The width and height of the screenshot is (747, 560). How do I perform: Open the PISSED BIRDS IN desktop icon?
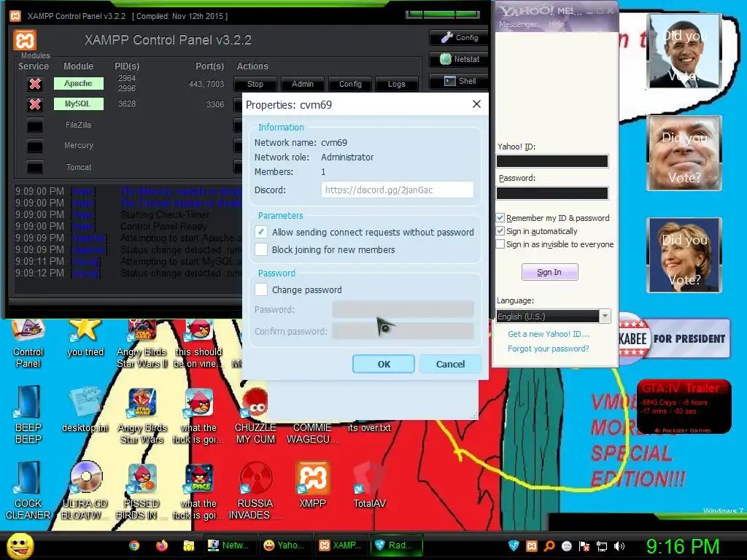pyautogui.click(x=142, y=491)
